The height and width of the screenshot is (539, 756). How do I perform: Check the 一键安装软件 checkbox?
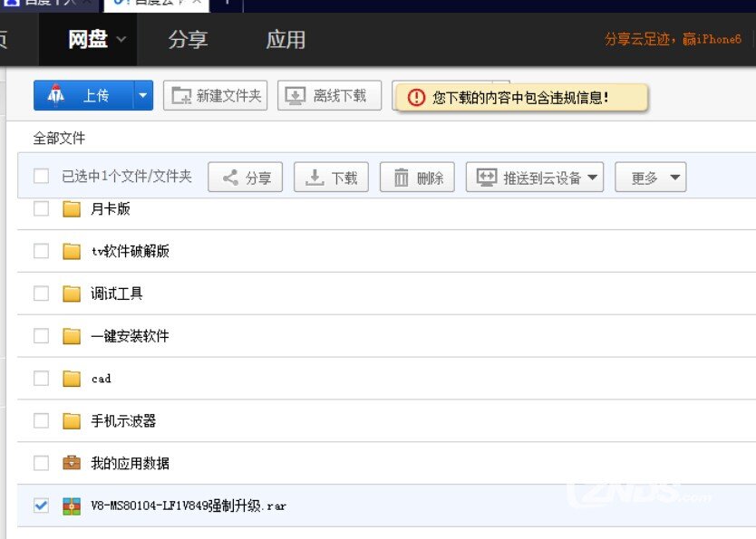click(x=42, y=336)
